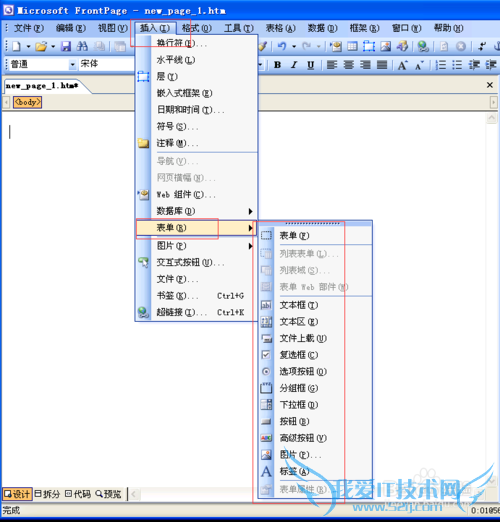
Task: Click the Redo arrow icon
Action: (x=307, y=46)
